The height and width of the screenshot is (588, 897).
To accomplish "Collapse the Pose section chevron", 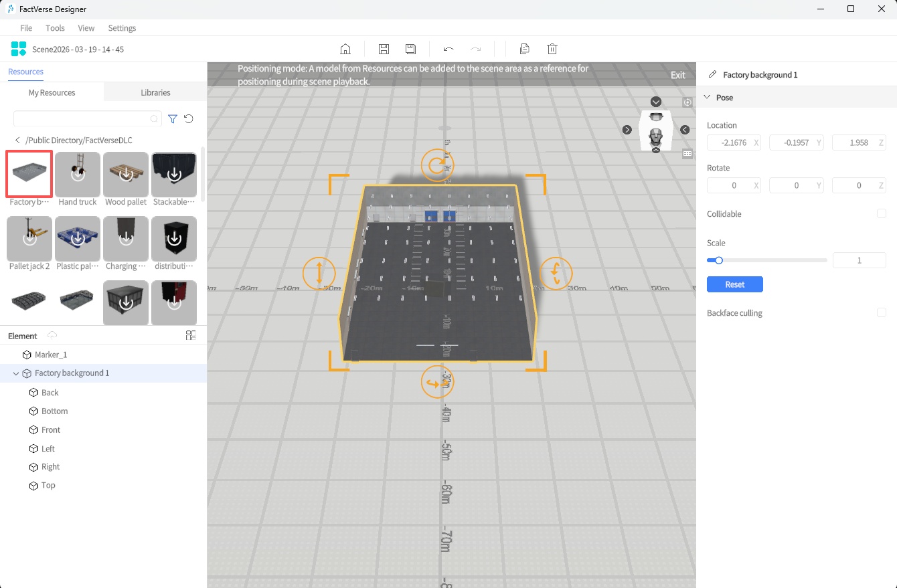I will tap(708, 96).
